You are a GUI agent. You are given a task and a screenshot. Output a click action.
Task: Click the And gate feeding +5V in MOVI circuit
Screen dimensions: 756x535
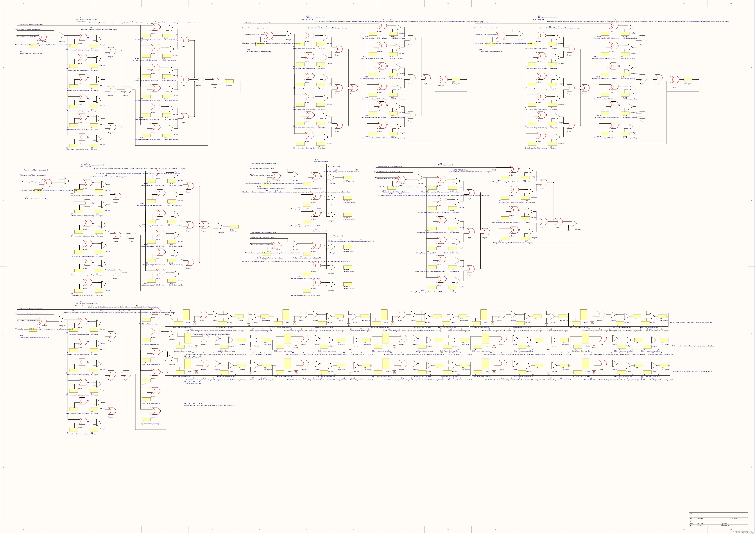(574, 224)
